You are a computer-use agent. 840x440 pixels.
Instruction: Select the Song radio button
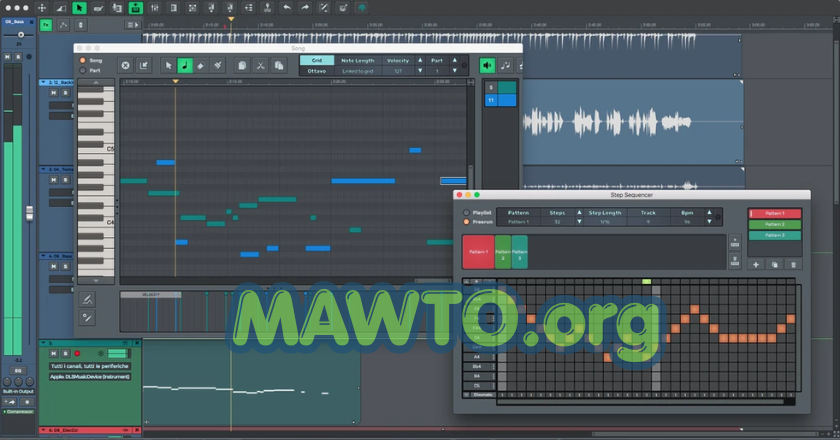[x=82, y=61]
